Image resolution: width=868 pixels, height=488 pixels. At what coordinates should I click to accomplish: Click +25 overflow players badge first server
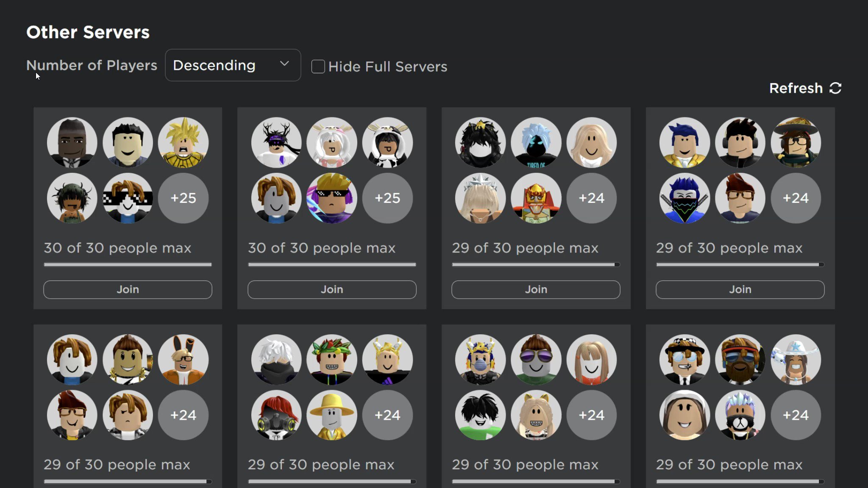183,198
